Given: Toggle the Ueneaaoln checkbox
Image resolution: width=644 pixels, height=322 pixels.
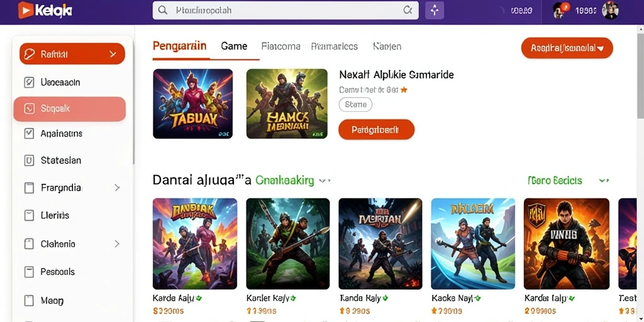Looking at the screenshot, I should (29, 82).
